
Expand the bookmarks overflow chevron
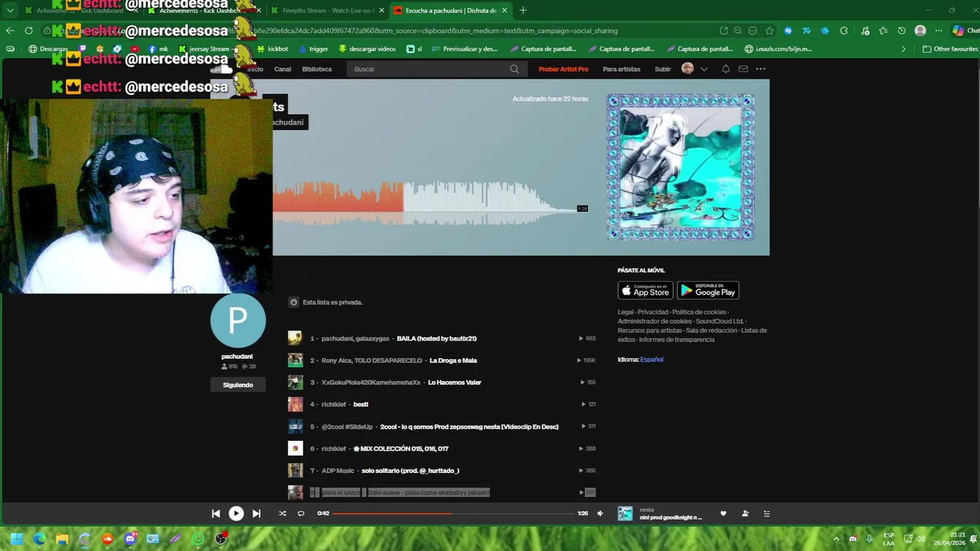[x=903, y=49]
